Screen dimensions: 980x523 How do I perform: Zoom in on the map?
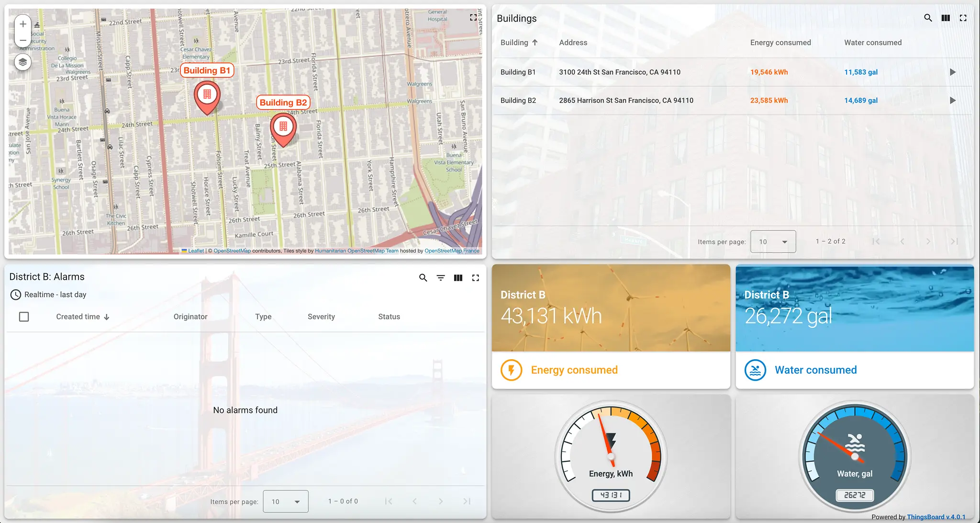click(22, 24)
